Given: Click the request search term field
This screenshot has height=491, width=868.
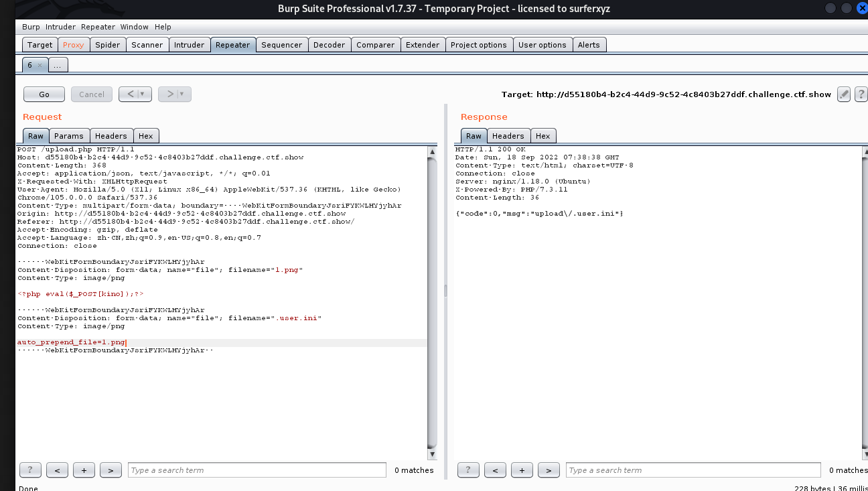Looking at the screenshot, I should (x=257, y=470).
